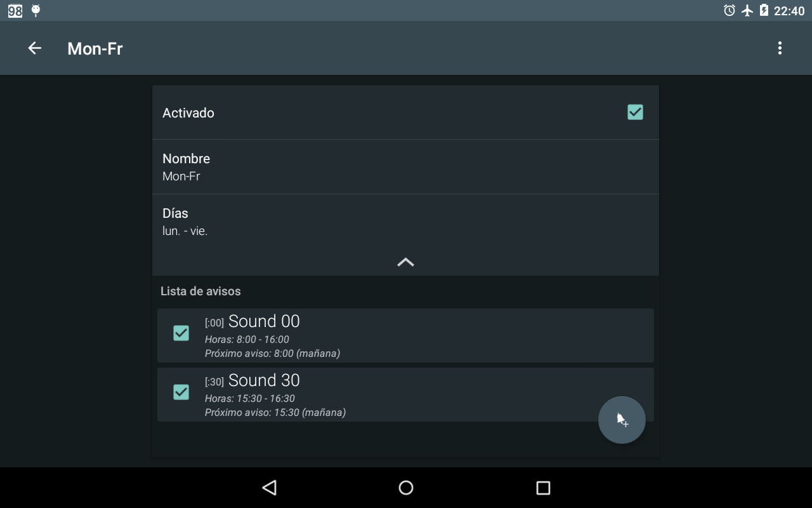Uncheck the Activado checkbox
The height and width of the screenshot is (508, 812).
pos(635,112)
